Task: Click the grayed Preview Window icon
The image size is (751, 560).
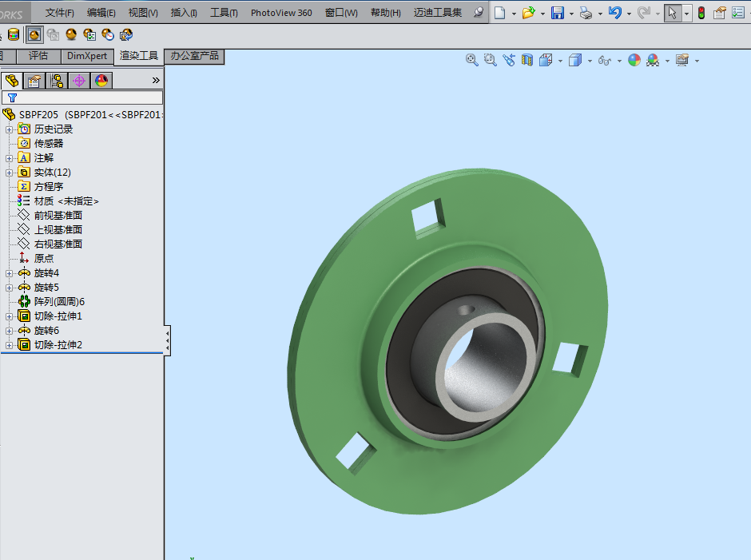Action: click(x=53, y=34)
